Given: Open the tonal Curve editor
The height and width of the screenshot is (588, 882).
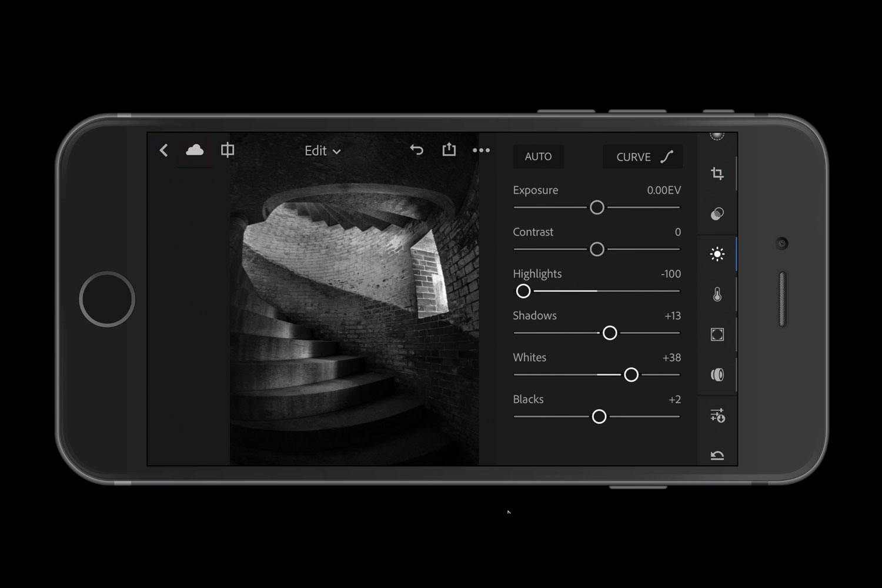Looking at the screenshot, I should point(643,156).
